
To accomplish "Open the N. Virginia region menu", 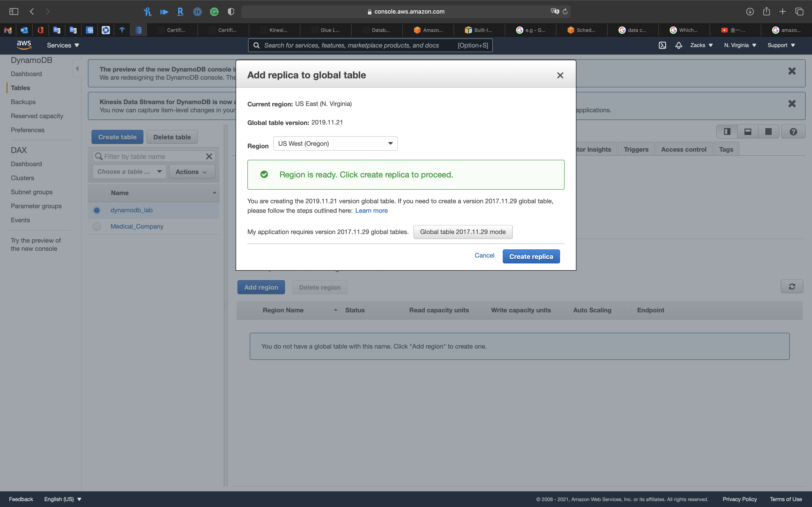I will point(739,45).
